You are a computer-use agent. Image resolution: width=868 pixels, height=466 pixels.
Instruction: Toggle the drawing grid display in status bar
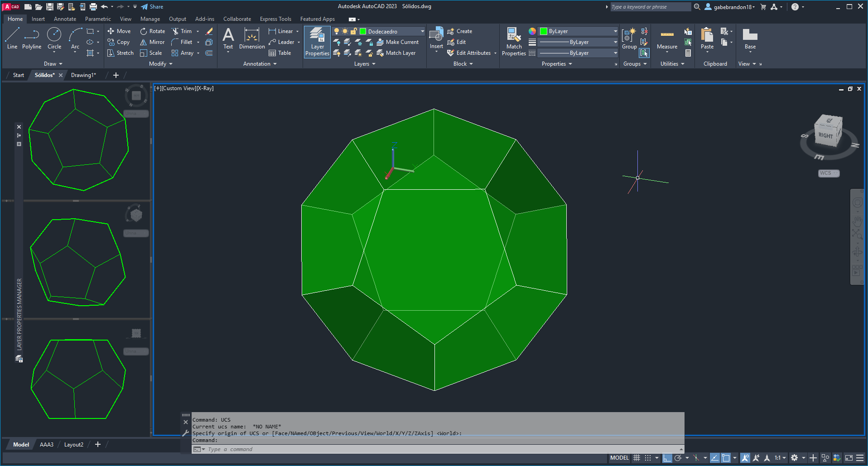pos(637,458)
